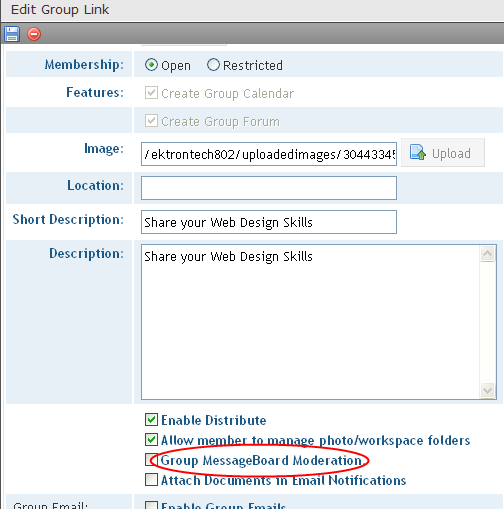Viewport: 504px width, 509px height.
Task: Check Attach Documents in Email Notifications
Action: pos(151,480)
